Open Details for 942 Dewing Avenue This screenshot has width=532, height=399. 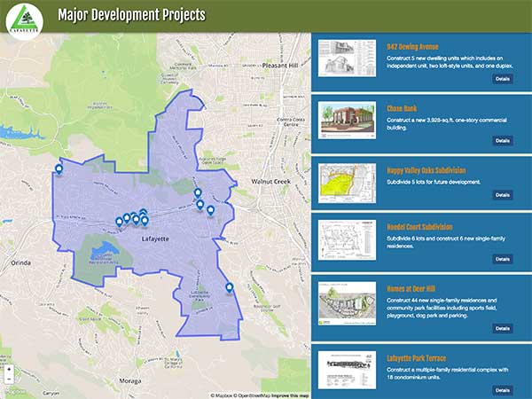pos(502,79)
